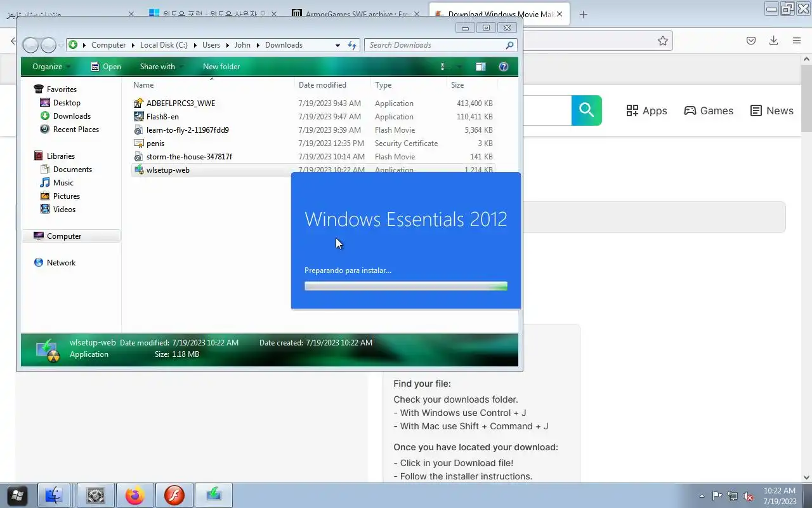Open Recent Places in the sidebar
This screenshot has width=812, height=508.
(x=76, y=130)
